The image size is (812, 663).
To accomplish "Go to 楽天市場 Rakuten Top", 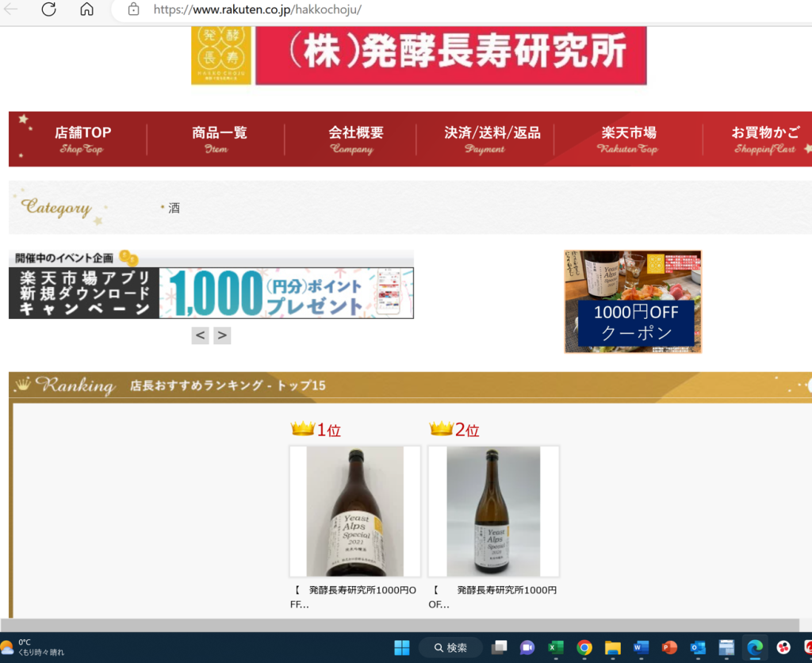I will click(628, 140).
